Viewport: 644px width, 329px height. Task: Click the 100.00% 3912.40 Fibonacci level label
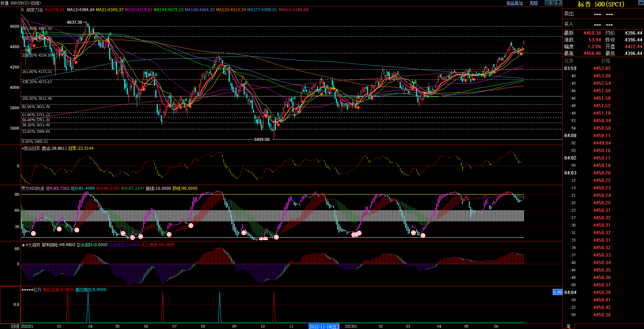coord(37,99)
